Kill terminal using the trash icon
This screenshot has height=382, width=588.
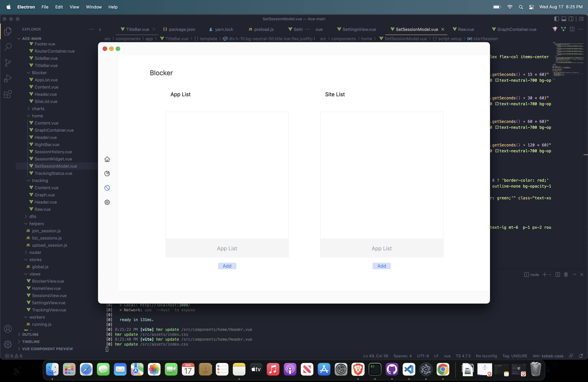[566, 274]
